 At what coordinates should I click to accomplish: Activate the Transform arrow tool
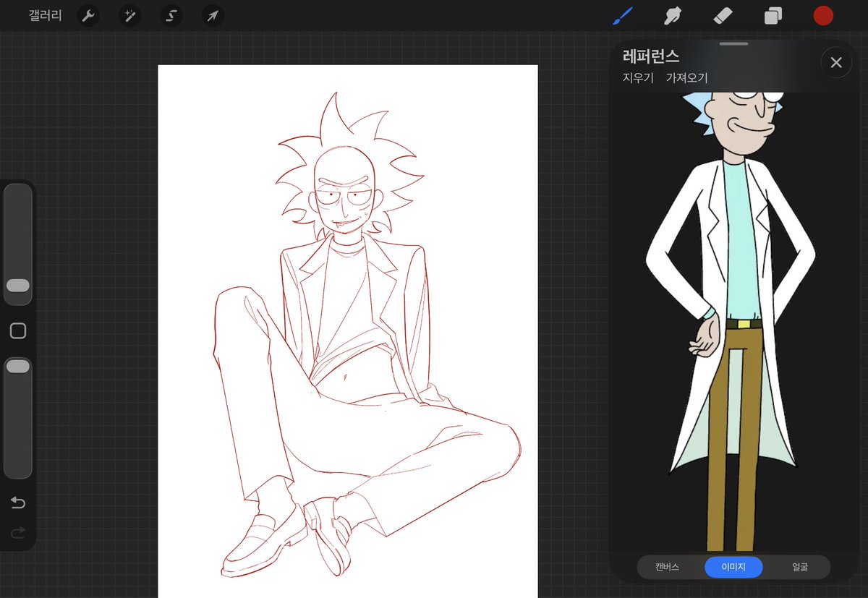213,16
